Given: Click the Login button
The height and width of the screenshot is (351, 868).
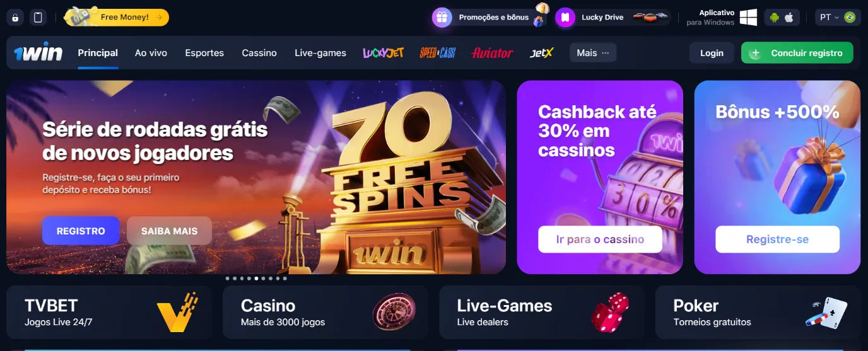Looking at the screenshot, I should coord(712,53).
